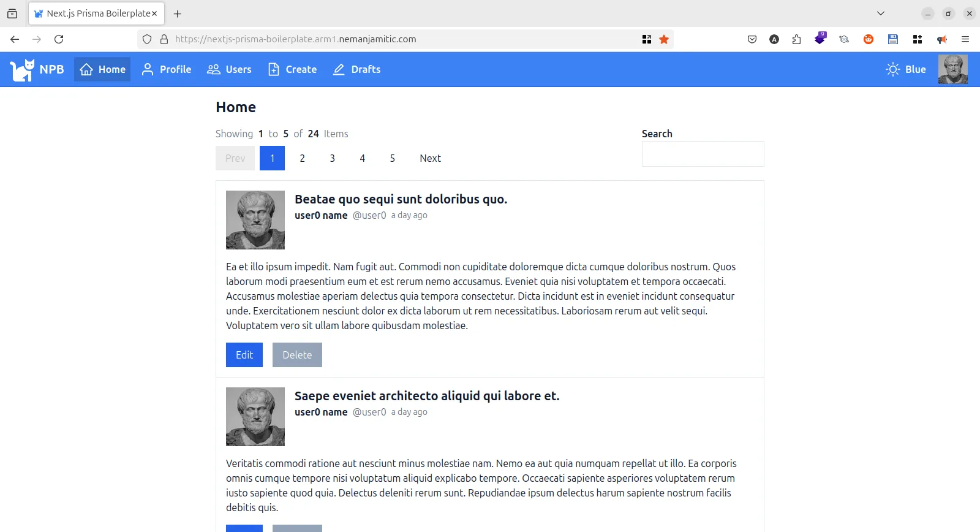Go to pagination page 3

332,158
